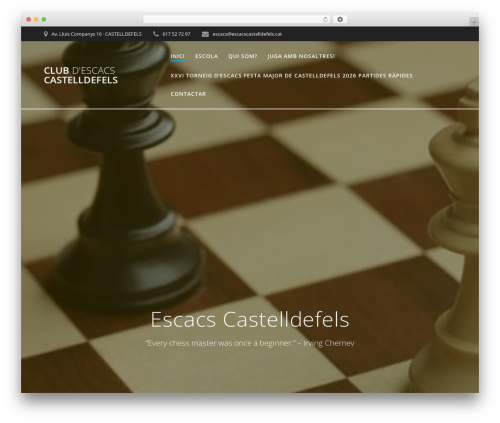500x423 pixels.
Task: Click the red close window button
Action: 29,20
